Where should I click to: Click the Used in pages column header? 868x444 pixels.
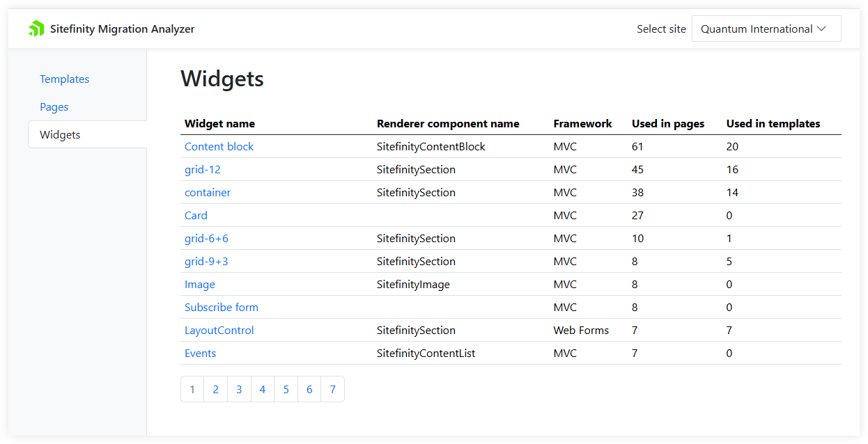point(668,123)
